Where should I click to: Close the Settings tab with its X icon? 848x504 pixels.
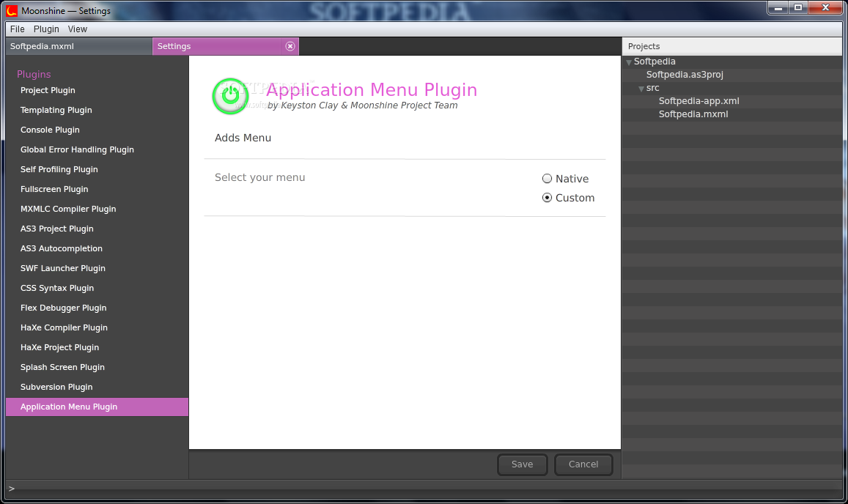290,46
